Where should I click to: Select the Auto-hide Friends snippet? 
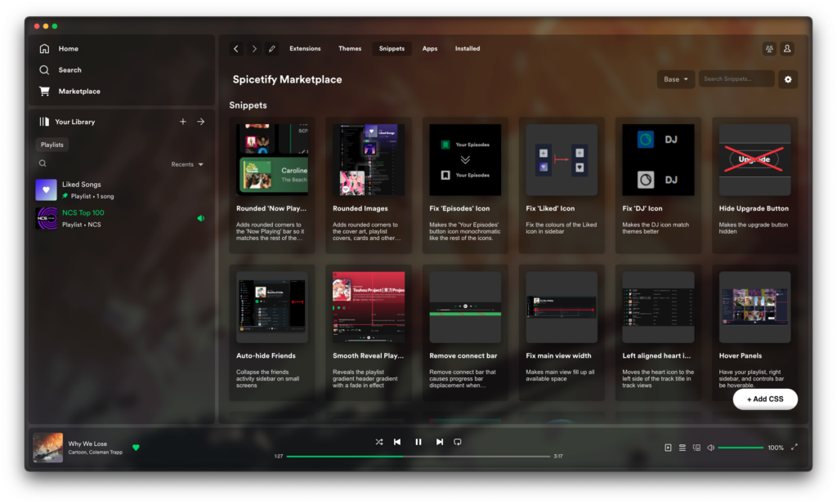(271, 332)
